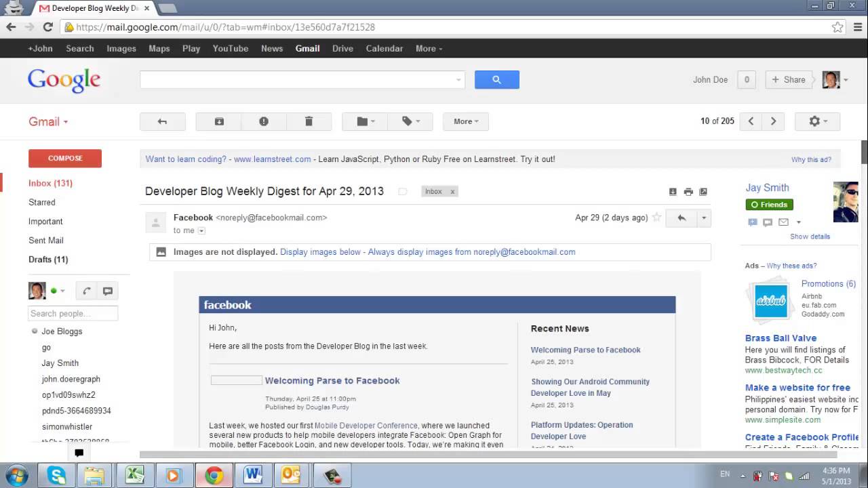Open Microsoft Word from the taskbar

coord(253,475)
